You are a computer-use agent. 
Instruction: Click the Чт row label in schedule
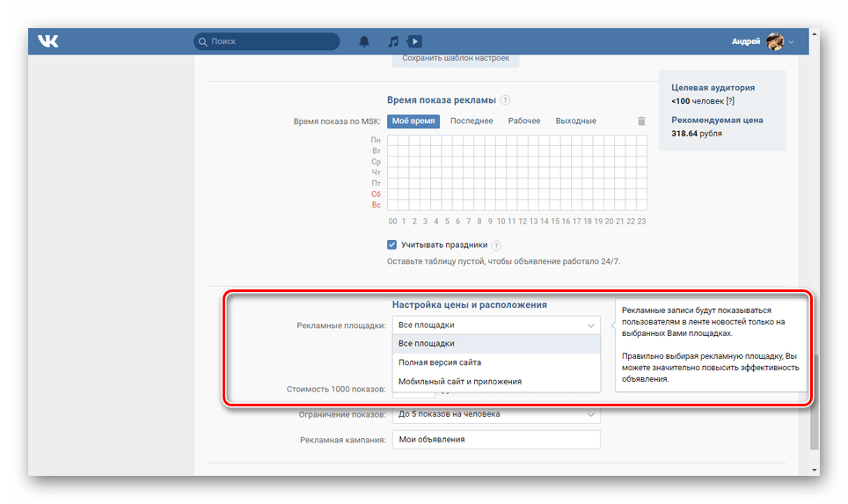pyautogui.click(x=376, y=172)
